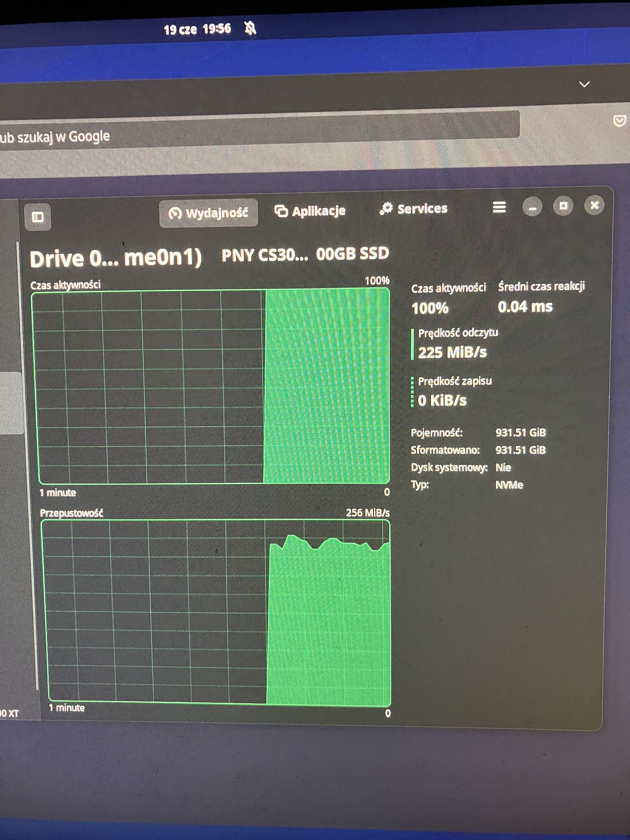Select the GPU sidebar entry ending in XT
The width and height of the screenshot is (630, 840).
(10, 713)
